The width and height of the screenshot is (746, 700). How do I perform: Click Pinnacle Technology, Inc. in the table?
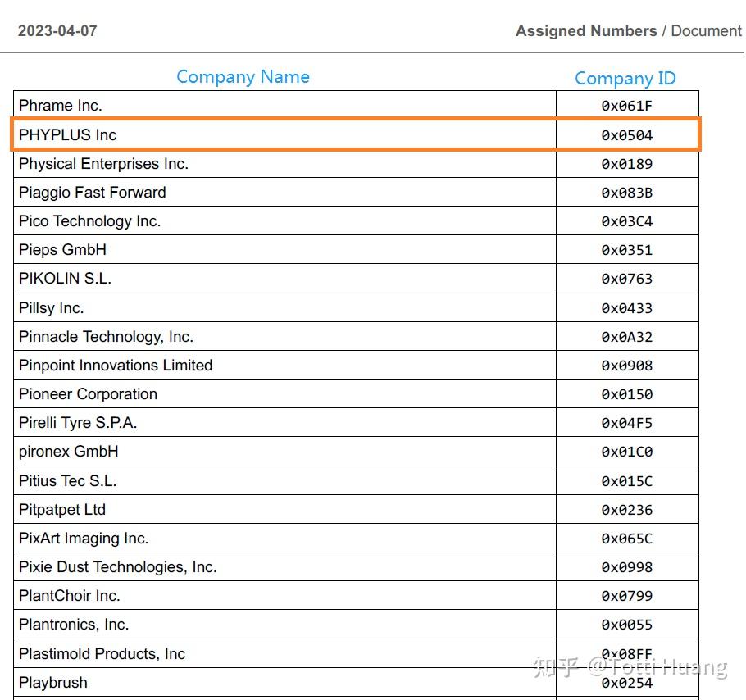click(106, 337)
